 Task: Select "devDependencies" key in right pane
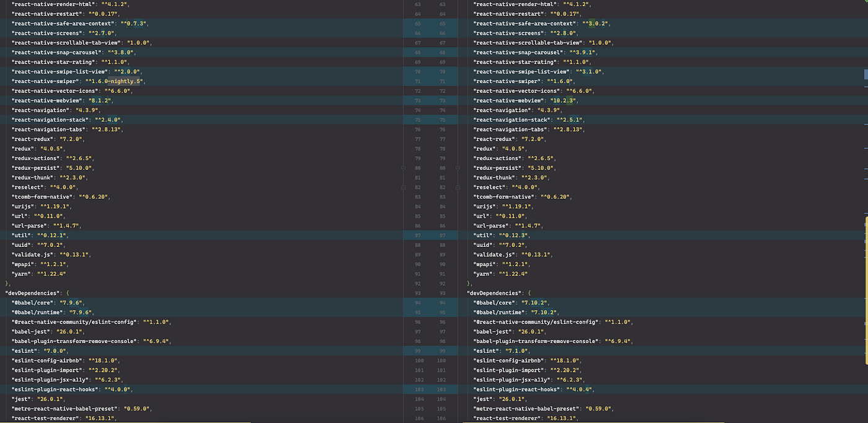tap(493, 293)
